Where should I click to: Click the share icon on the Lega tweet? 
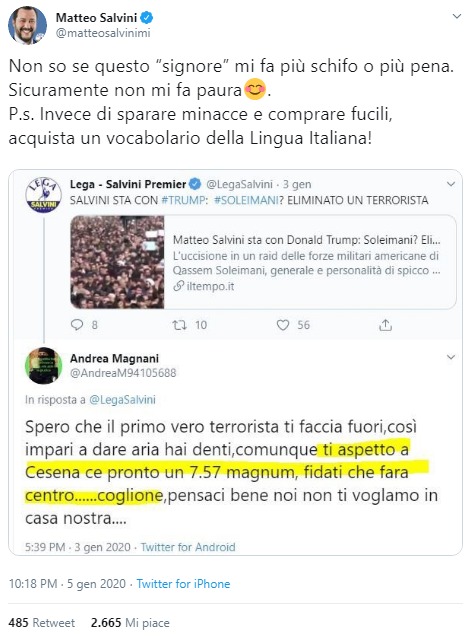coord(385,325)
